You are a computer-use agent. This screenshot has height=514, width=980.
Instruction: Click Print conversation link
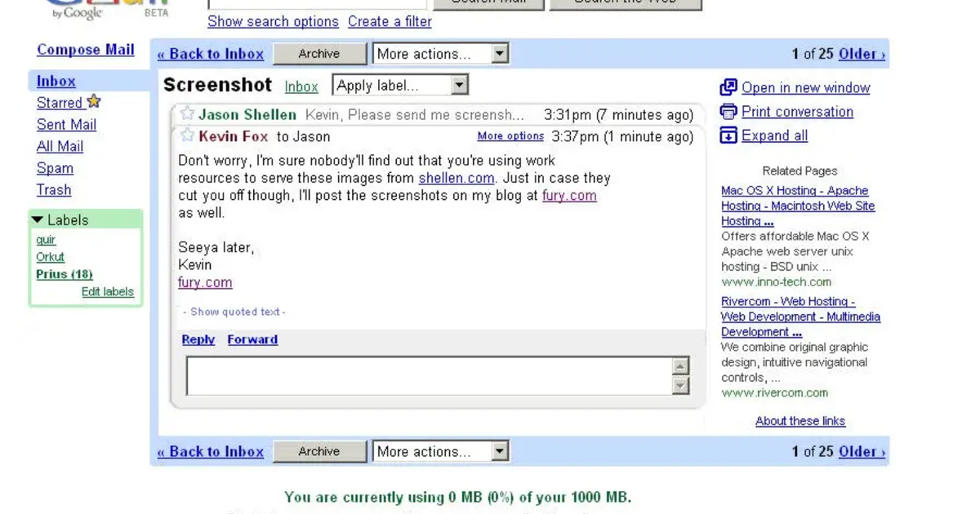[797, 111]
